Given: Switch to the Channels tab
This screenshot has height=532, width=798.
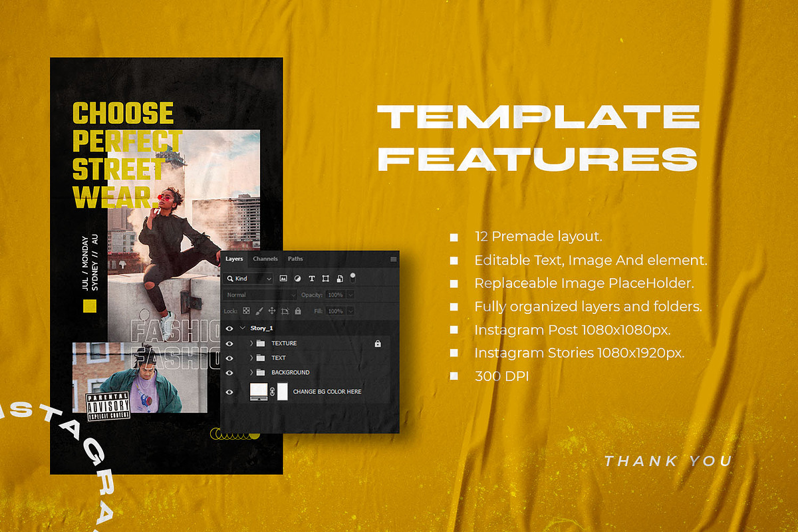Looking at the screenshot, I should [x=265, y=259].
